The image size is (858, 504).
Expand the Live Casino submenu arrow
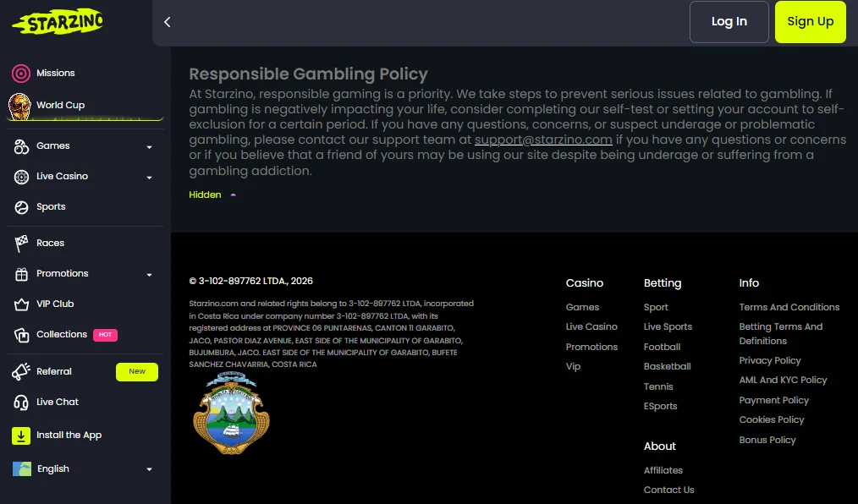click(150, 178)
